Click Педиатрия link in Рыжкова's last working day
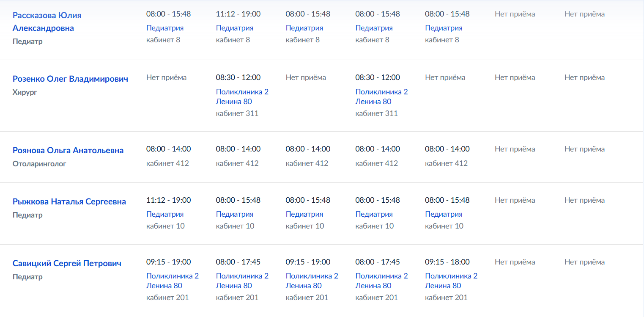 point(444,214)
